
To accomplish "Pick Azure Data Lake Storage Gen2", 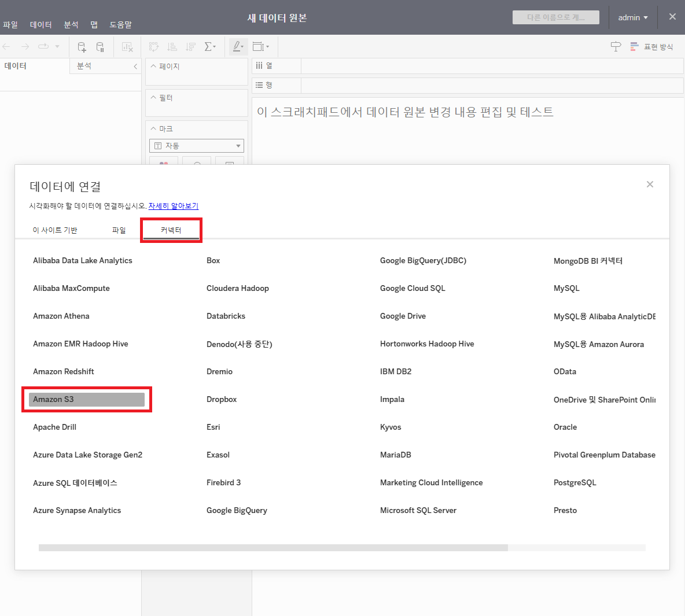I will [87, 455].
